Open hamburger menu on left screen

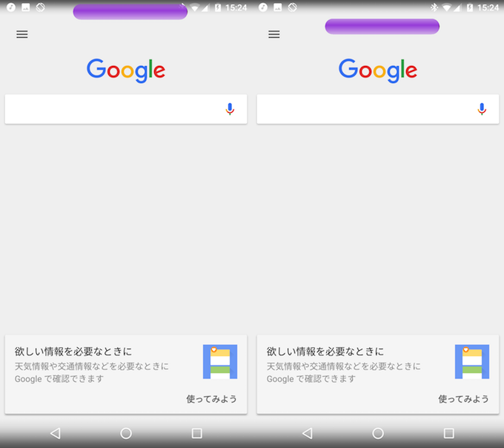(22, 34)
